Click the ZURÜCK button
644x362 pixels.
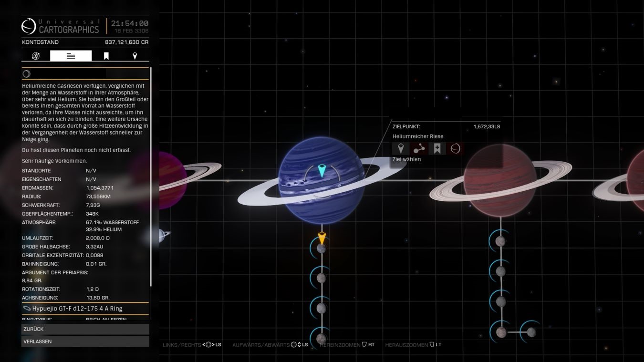point(85,329)
